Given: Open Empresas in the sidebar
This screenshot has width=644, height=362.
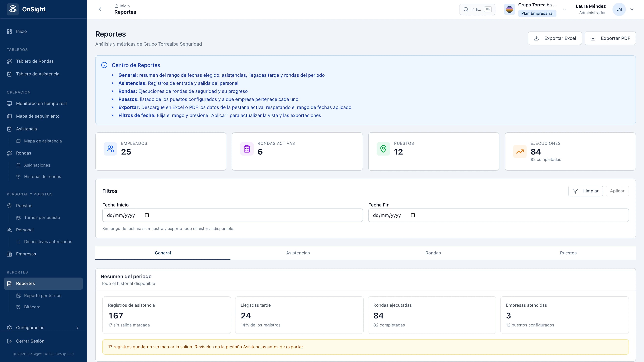Looking at the screenshot, I should 43,254.
